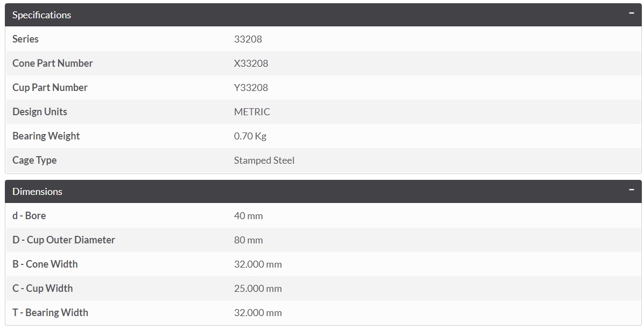Select the Series value 33208

coord(248,39)
